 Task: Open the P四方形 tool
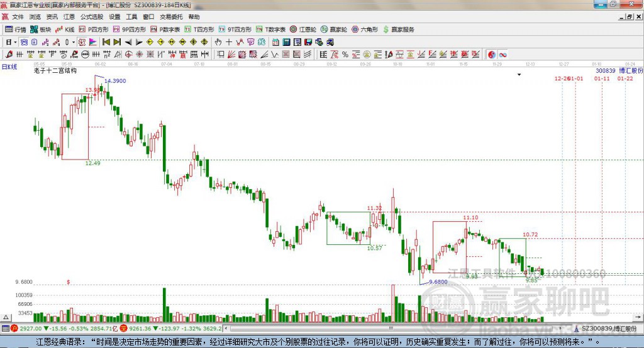pos(94,30)
